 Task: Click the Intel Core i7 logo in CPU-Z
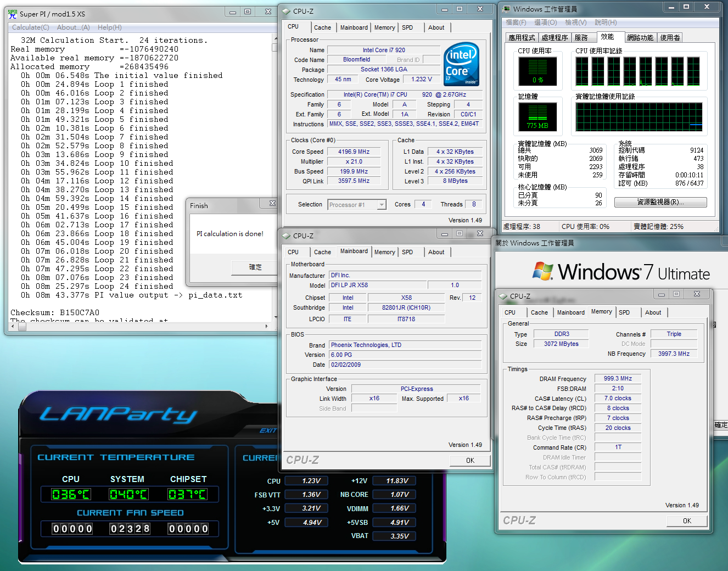461,64
